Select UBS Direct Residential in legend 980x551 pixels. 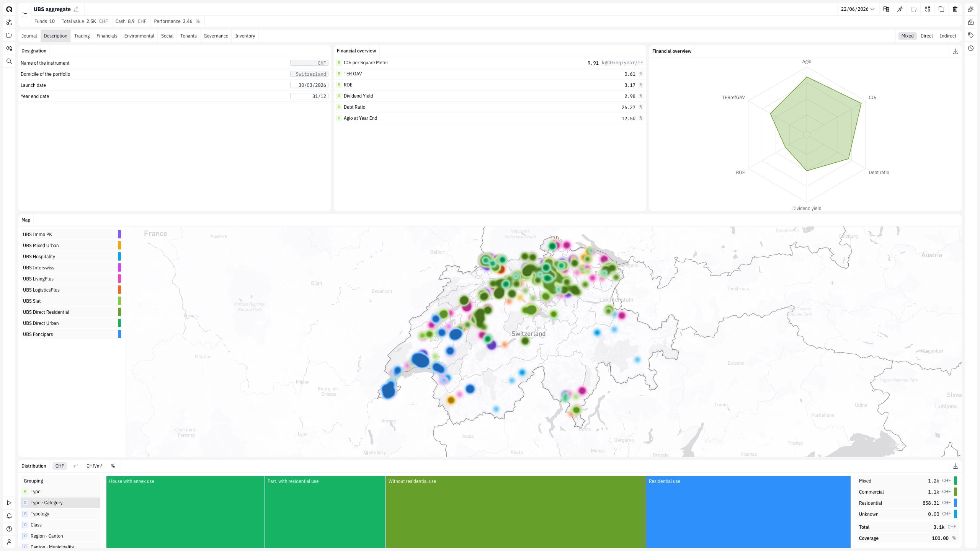(x=72, y=312)
